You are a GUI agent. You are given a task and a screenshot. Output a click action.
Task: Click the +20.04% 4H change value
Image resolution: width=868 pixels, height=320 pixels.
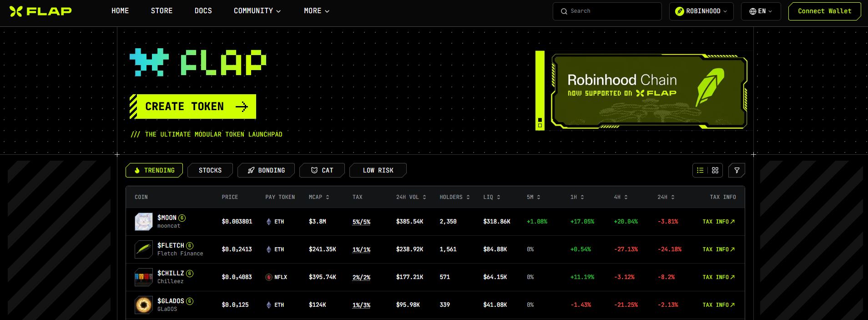[x=626, y=222]
